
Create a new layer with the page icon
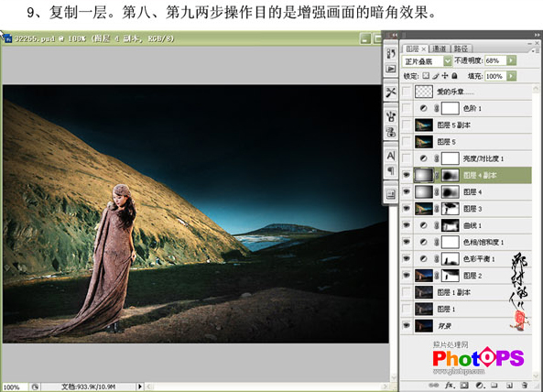(509, 385)
